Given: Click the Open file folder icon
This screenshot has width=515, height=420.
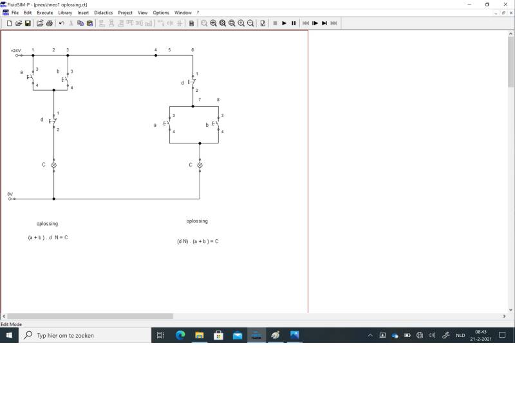Looking at the screenshot, I should point(19,23).
